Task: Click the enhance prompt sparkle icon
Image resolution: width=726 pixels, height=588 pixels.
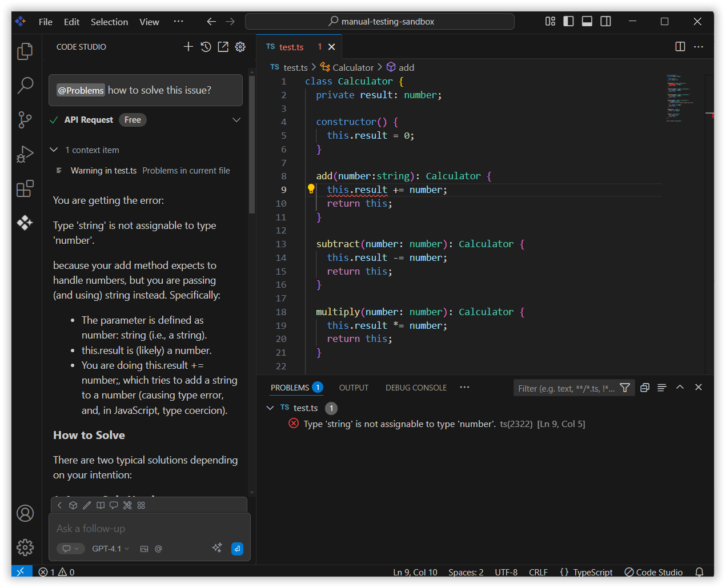Action: click(x=217, y=548)
